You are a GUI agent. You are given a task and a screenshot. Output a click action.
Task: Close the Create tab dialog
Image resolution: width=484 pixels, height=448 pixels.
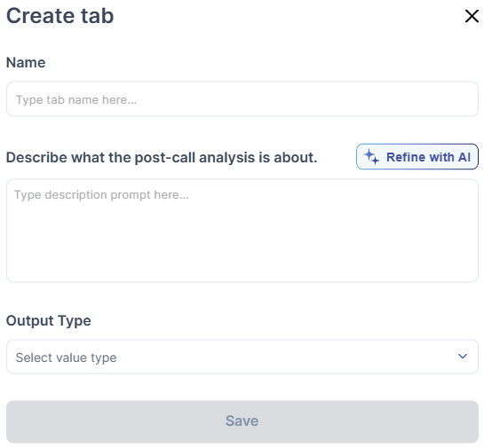[x=472, y=16]
